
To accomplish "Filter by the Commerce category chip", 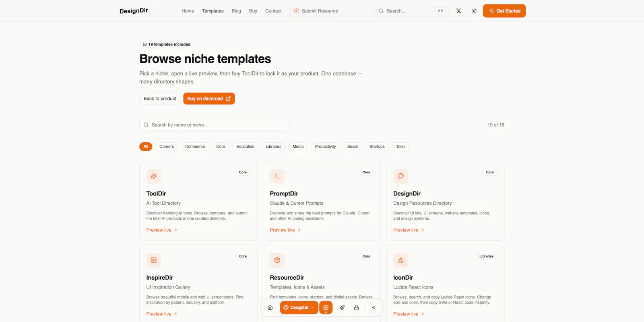I will pos(195,147).
